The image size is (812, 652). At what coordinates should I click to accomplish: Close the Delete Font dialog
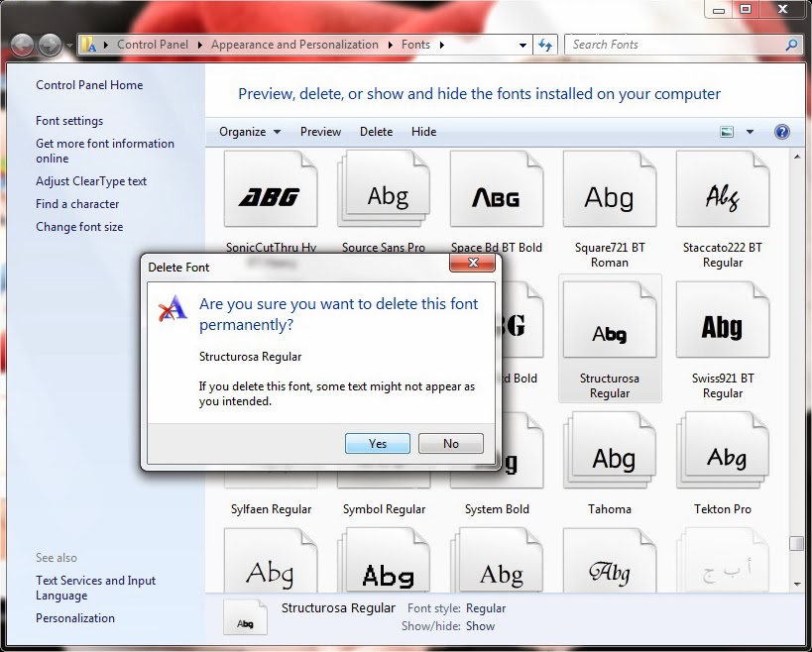473,263
